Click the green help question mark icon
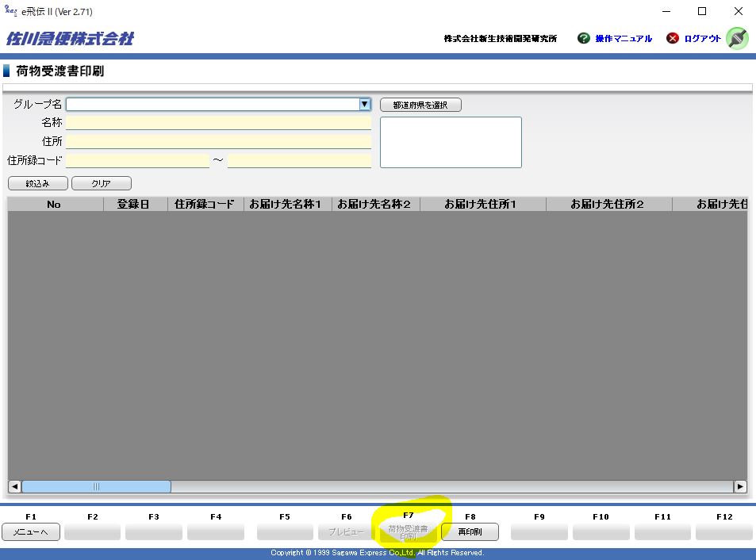This screenshot has height=560, width=756. tap(584, 38)
